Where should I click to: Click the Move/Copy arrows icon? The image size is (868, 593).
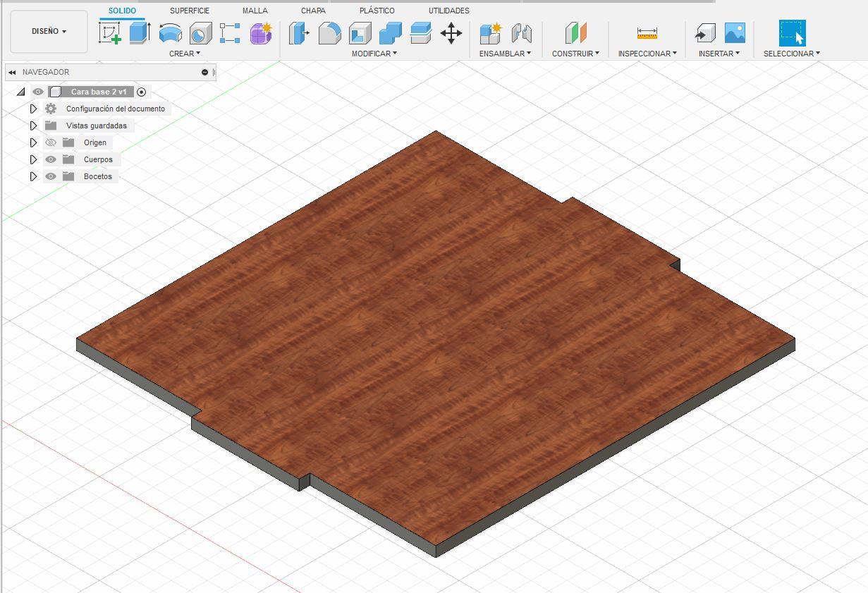pos(451,33)
